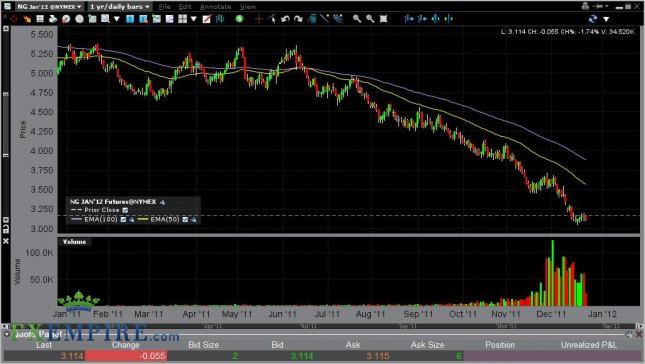Toggle the EMA(50) checkbox in legend
The image size is (645, 364).
point(185,219)
